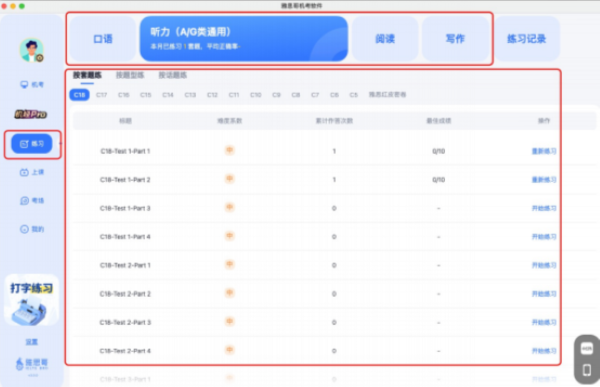Click the 最佳成绩 column header

tap(439, 121)
